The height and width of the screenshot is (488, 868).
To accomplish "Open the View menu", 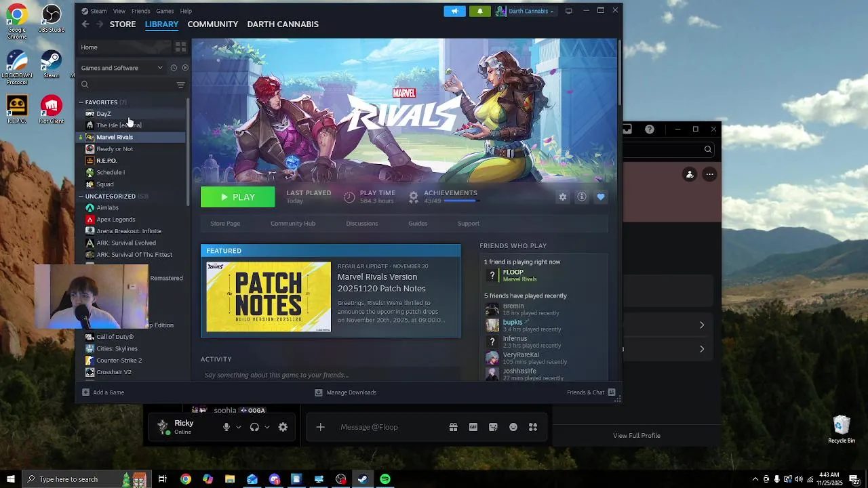I will [x=119, y=11].
